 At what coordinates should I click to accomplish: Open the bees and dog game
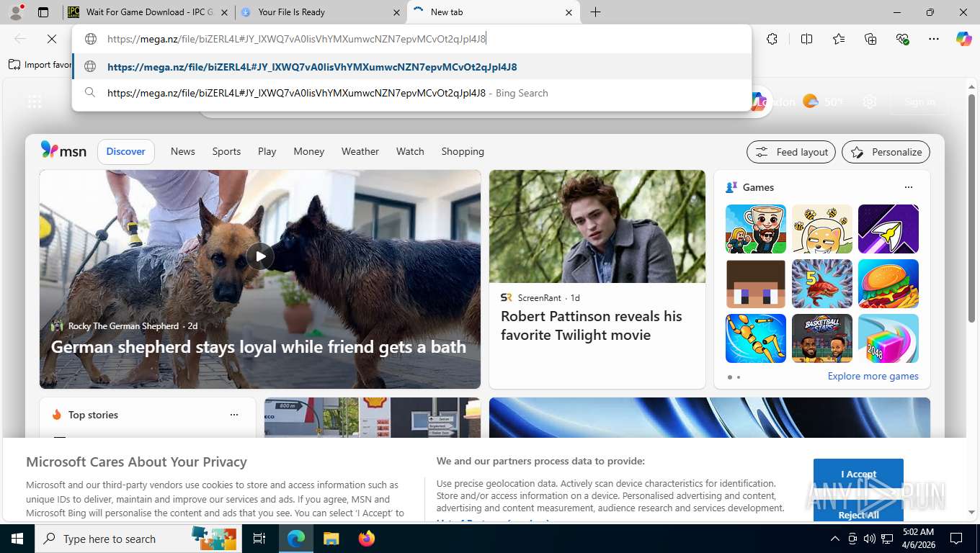click(x=821, y=229)
